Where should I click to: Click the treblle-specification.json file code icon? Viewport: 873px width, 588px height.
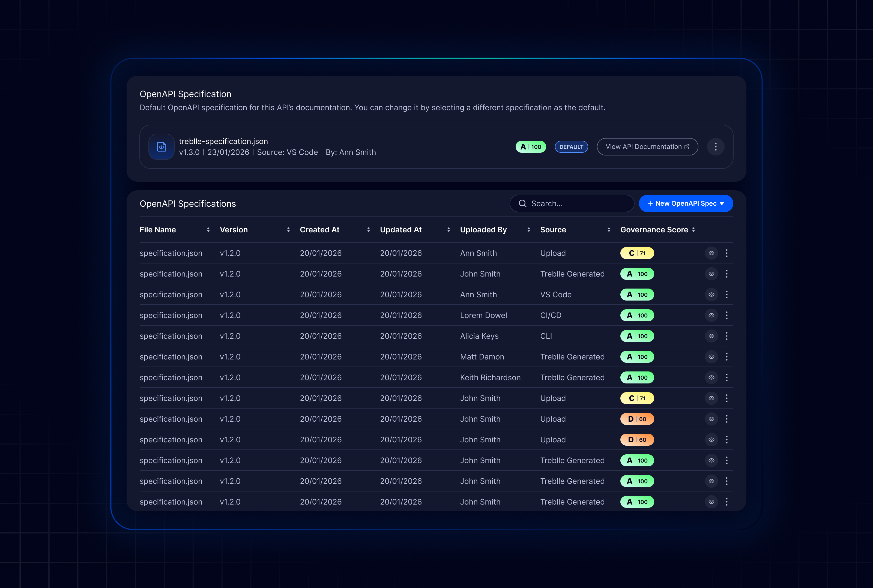click(x=161, y=147)
